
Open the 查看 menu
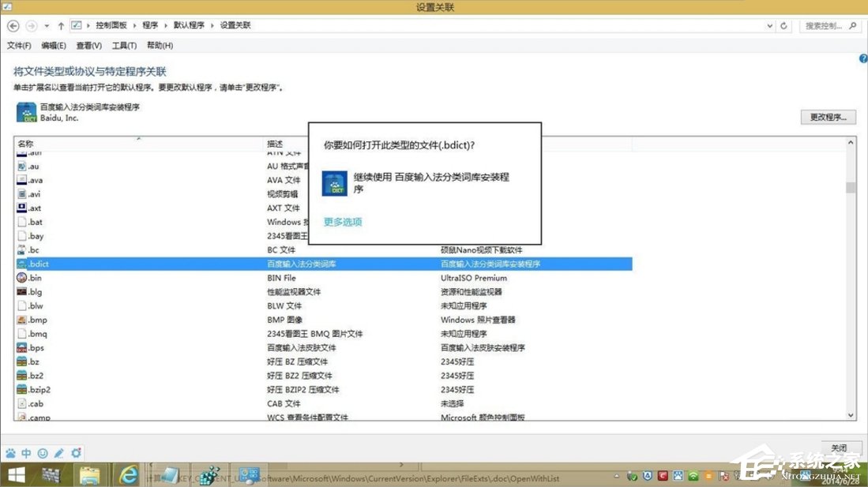88,45
